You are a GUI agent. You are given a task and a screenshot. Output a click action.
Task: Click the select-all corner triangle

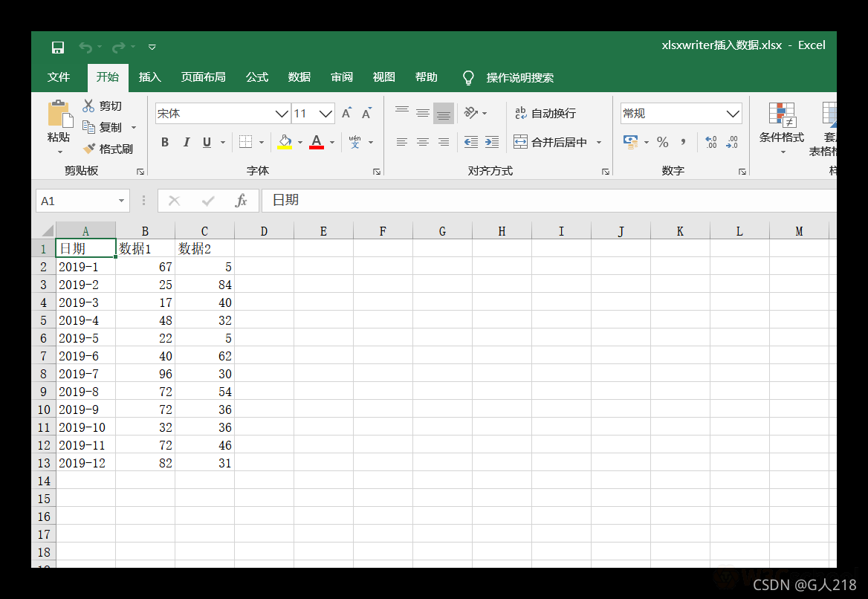48,230
